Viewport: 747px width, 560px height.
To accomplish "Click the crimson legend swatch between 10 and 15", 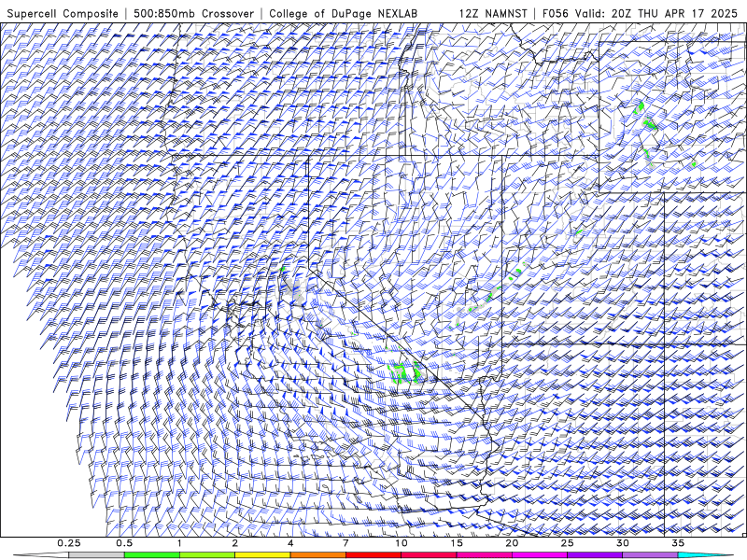I will (429, 555).
